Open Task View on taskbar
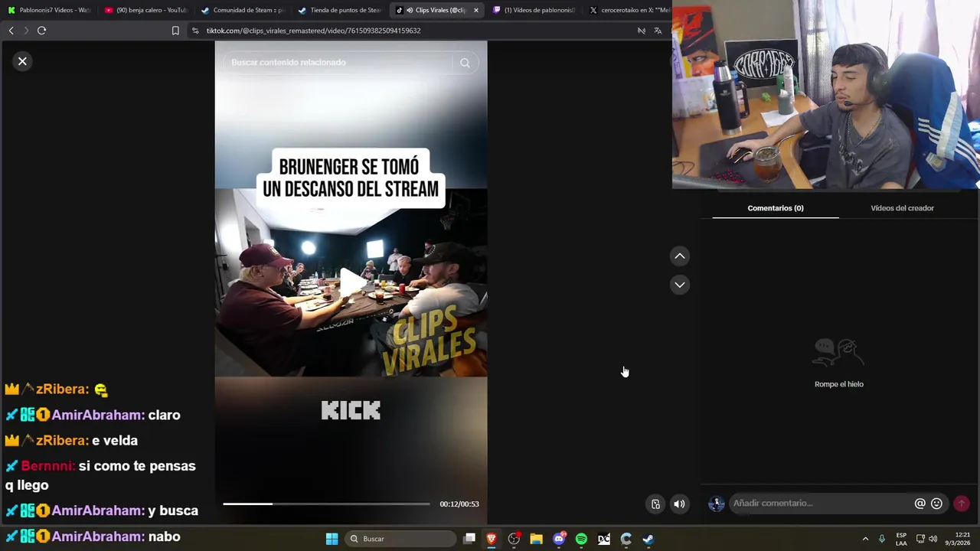 tap(469, 539)
